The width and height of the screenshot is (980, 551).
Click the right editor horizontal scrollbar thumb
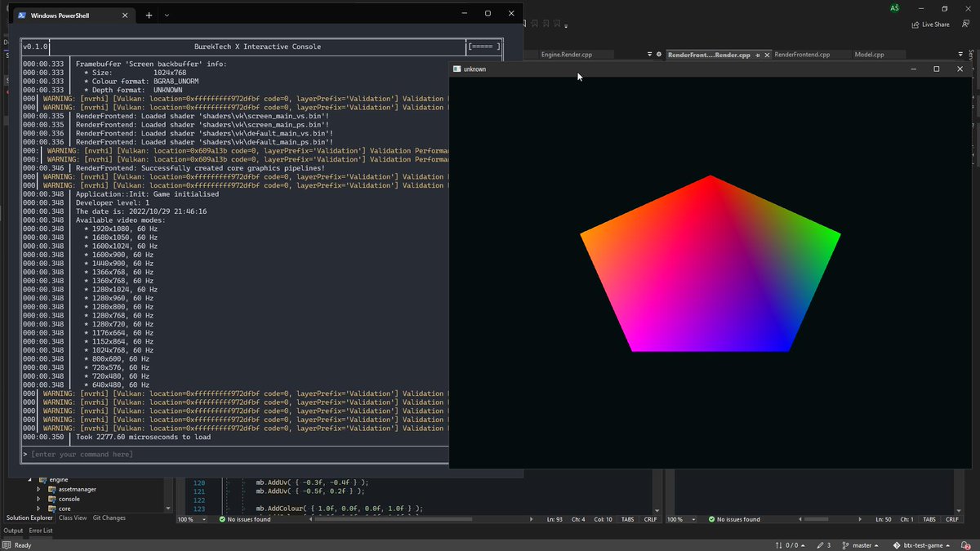816,519
